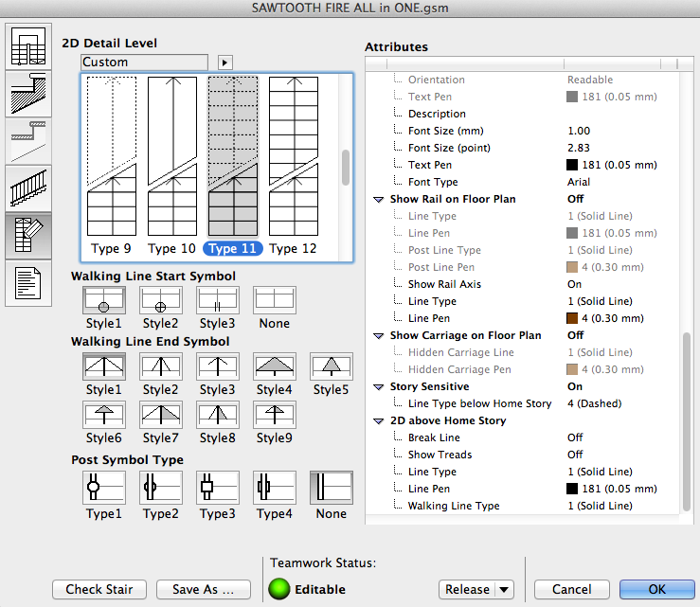700x607 pixels.
Task: Select Walking Line Start Symbol Style2
Action: click(161, 300)
